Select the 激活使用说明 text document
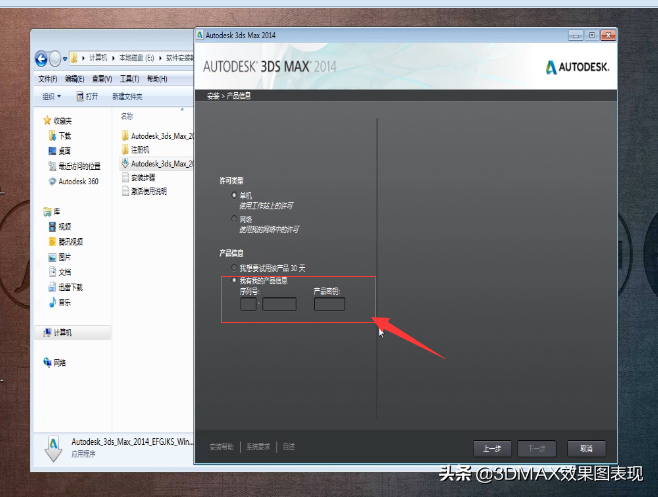658x497 pixels. point(144,191)
